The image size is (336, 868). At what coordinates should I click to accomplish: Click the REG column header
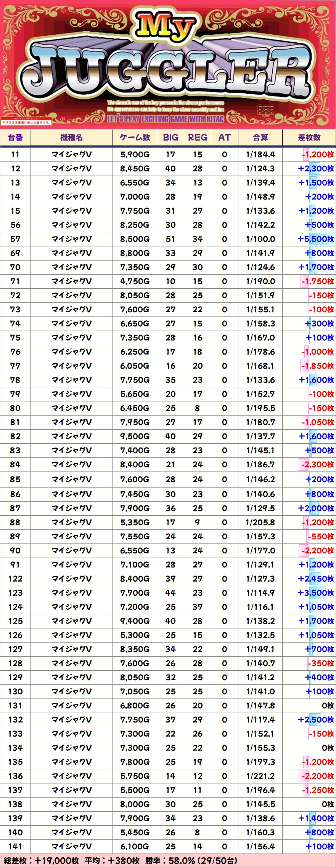pos(198,137)
